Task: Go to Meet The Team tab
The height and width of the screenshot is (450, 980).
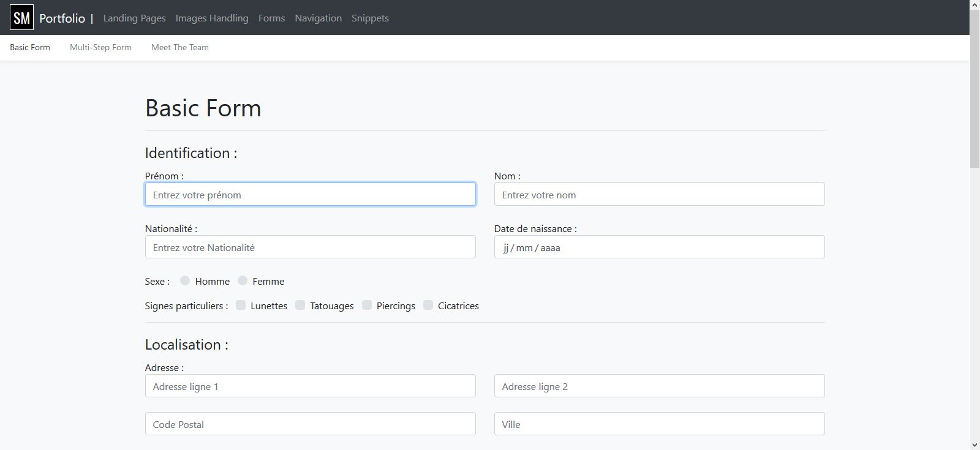Action: click(x=180, y=47)
